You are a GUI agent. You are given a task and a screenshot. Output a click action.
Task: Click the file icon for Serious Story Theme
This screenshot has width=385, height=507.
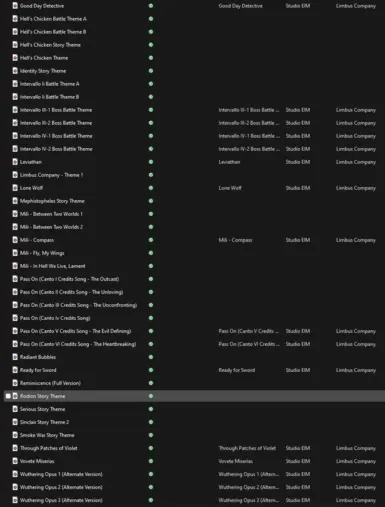pyautogui.click(x=15, y=409)
